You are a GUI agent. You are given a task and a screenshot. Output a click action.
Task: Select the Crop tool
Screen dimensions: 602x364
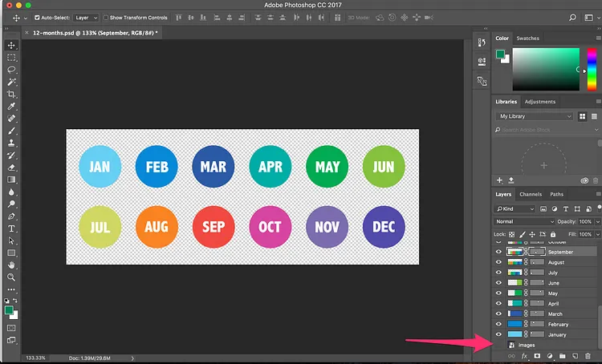tap(11, 94)
